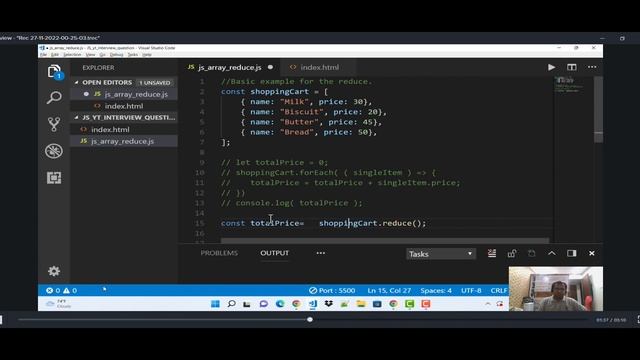Screen dimensions: 640x360
Task: Click the video player progress slider handle
Action: [310, 320]
